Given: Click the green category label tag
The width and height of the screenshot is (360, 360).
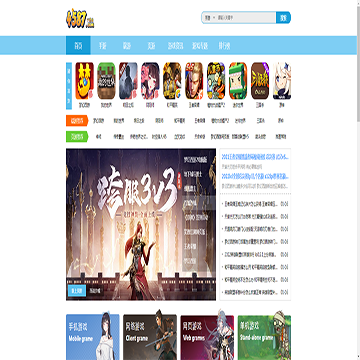Looking at the screenshot, I should (77, 136).
